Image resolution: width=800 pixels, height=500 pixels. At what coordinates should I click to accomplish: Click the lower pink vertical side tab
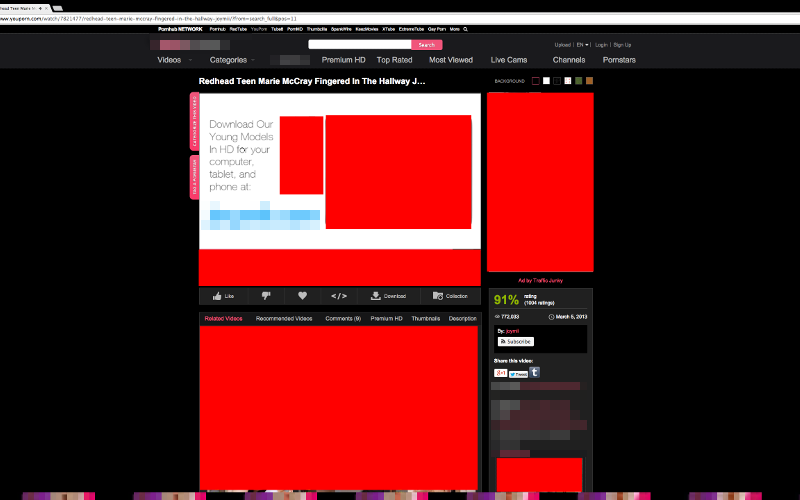194,178
